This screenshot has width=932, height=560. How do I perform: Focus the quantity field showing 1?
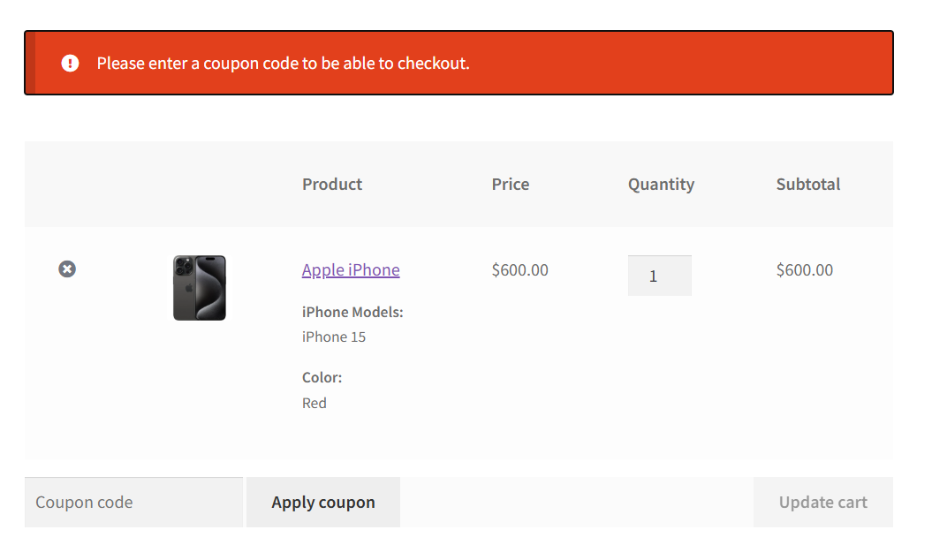(659, 276)
